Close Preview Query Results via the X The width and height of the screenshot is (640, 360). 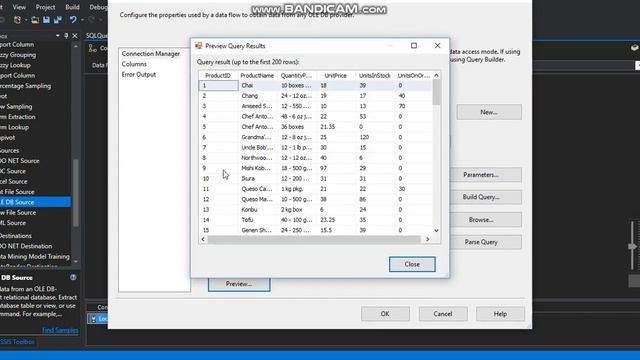pyautogui.click(x=438, y=45)
